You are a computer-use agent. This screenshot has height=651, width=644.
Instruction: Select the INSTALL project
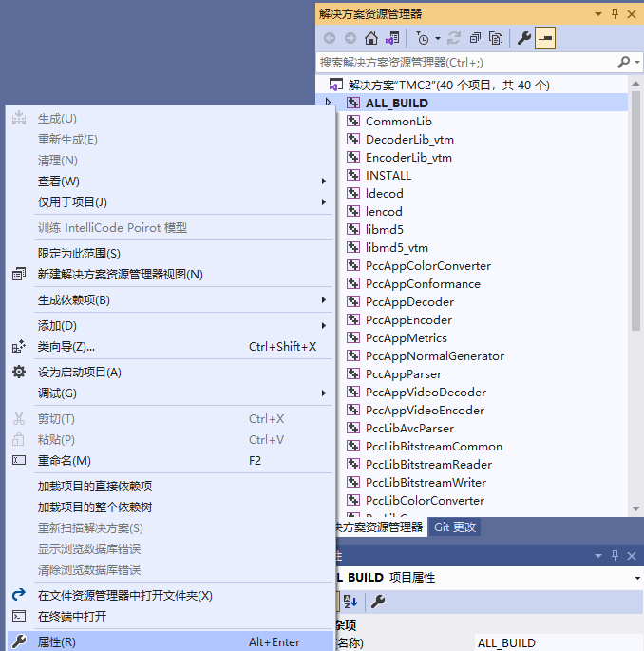pos(388,176)
